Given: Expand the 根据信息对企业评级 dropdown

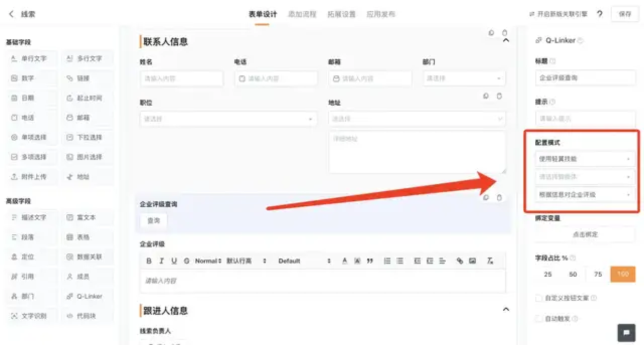Looking at the screenshot, I should point(585,195).
